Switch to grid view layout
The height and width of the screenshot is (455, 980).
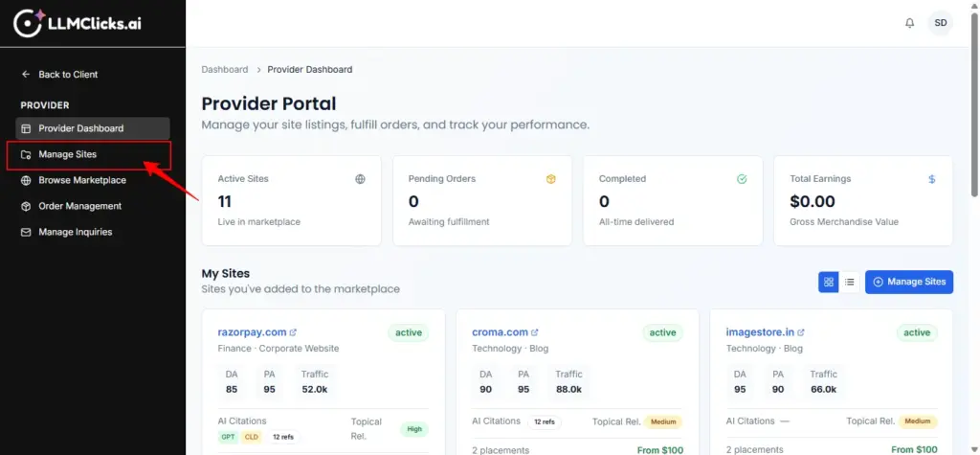click(829, 282)
